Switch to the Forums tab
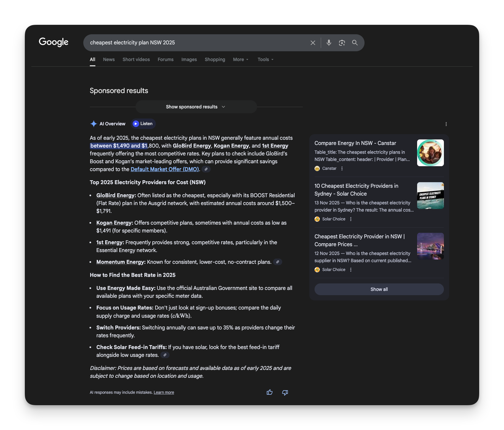 (166, 59)
